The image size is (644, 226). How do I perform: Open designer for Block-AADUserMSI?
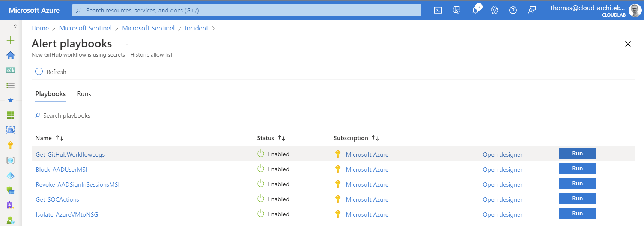click(503, 169)
